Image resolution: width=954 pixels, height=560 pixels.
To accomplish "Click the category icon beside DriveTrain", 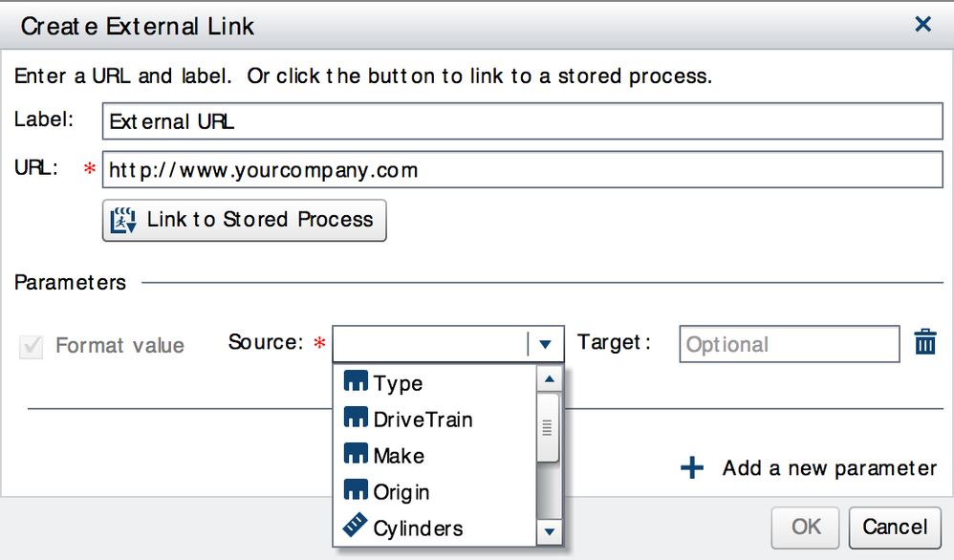I will [x=356, y=420].
